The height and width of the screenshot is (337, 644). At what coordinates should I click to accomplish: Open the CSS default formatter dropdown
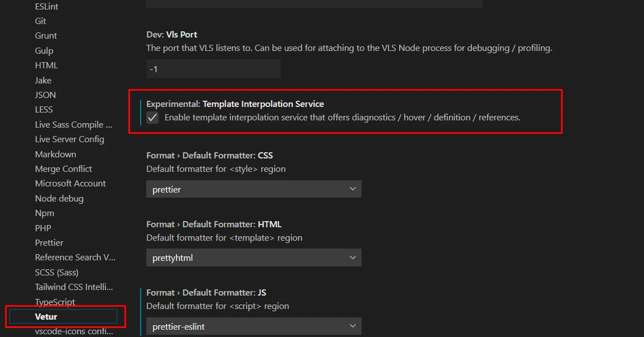click(x=253, y=189)
